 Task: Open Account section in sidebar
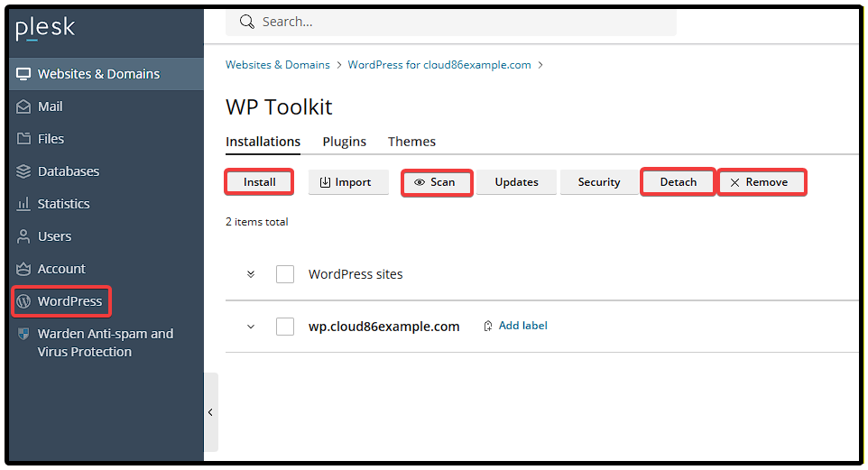(x=106, y=269)
